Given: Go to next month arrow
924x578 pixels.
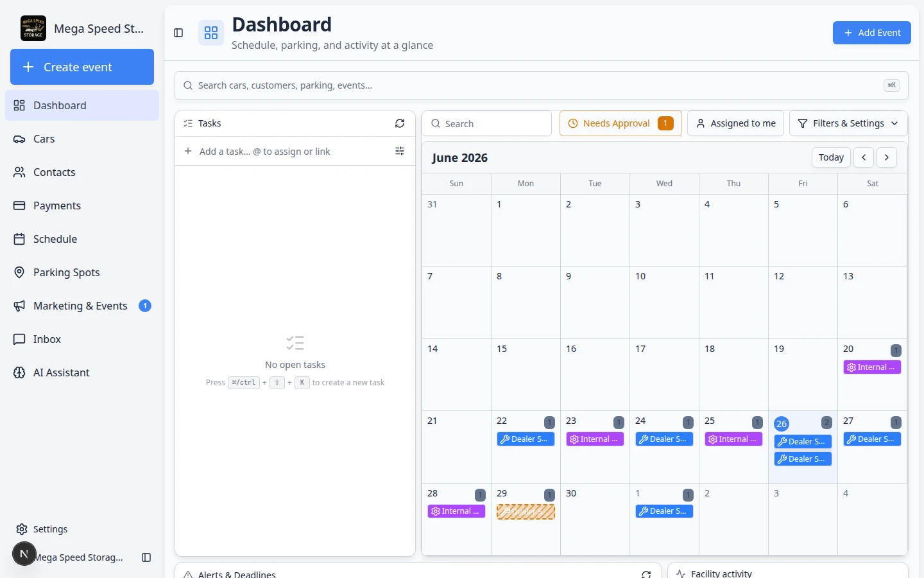Looking at the screenshot, I should tap(887, 157).
